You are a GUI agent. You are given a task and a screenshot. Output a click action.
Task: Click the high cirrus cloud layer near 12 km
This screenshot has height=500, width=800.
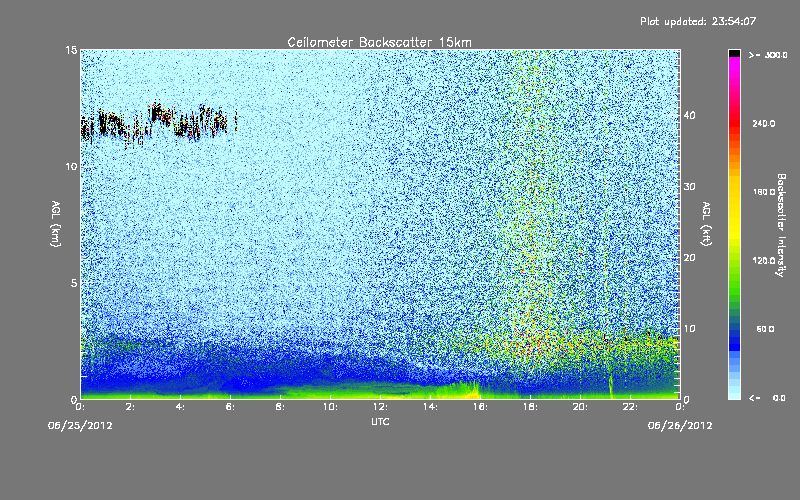pos(158,122)
